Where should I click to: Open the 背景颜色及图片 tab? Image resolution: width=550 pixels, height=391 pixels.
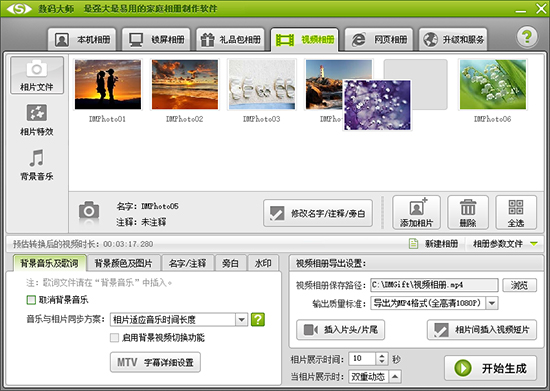click(123, 263)
